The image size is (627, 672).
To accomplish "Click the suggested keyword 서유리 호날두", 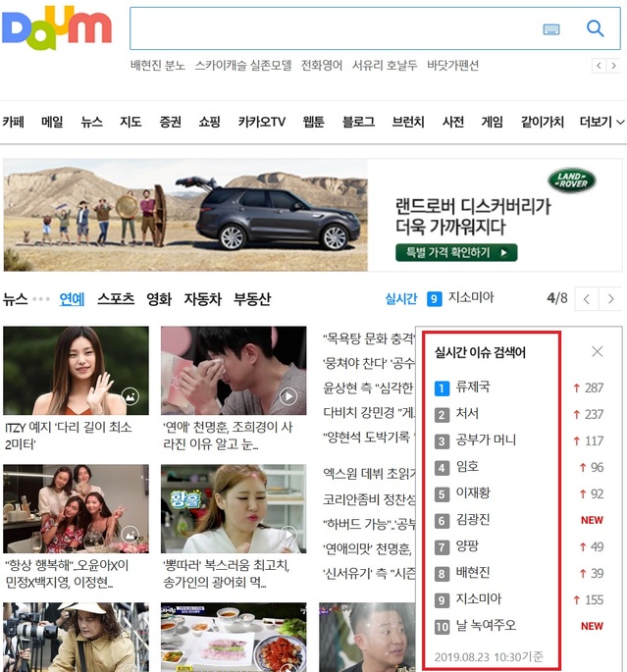I will [x=385, y=65].
